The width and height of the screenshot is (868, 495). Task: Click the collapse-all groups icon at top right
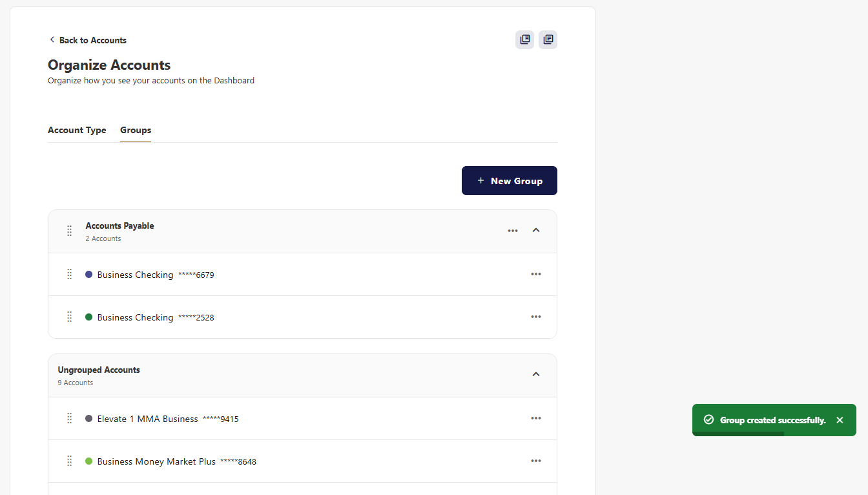[x=548, y=39]
